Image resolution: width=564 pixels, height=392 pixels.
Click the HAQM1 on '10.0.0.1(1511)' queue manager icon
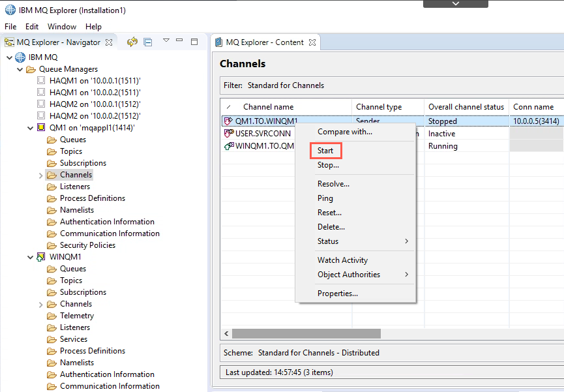tap(41, 80)
